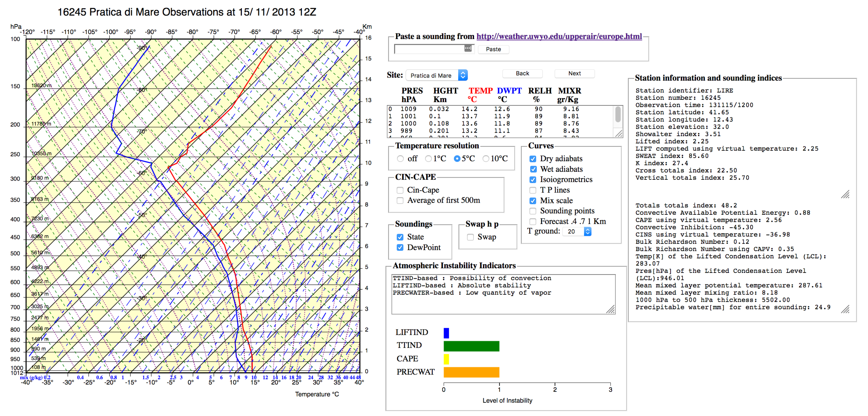The width and height of the screenshot is (868, 416).
Task: Enable the Cin-Cape checkbox
Action: (x=400, y=190)
